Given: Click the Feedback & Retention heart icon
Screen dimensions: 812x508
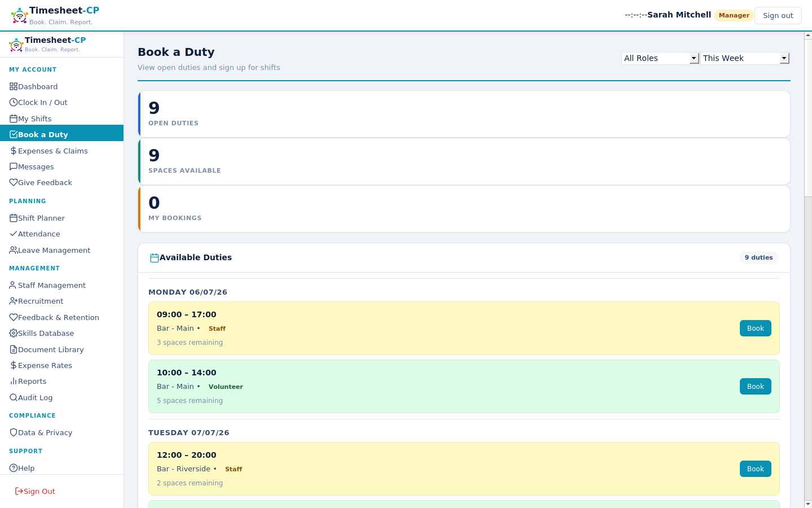Looking at the screenshot, I should pos(14,317).
